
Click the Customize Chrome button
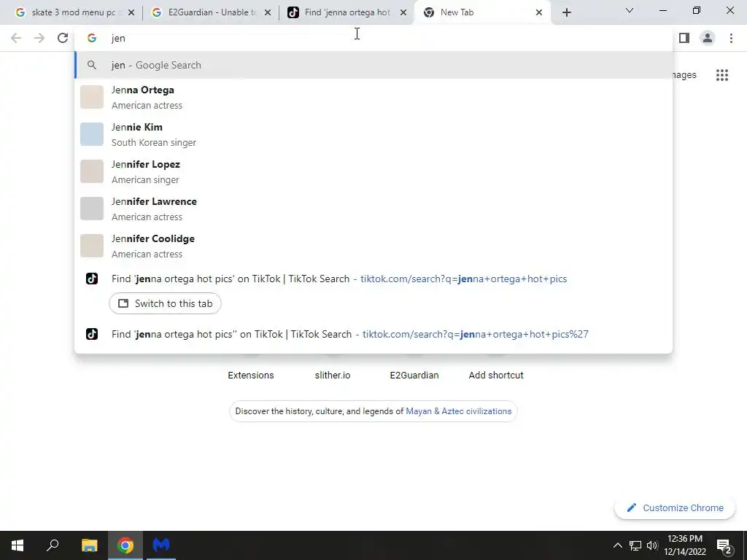(x=675, y=507)
